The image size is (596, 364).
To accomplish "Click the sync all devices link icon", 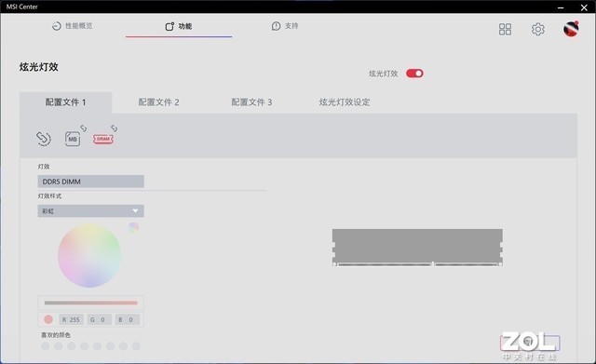I will (x=44, y=139).
